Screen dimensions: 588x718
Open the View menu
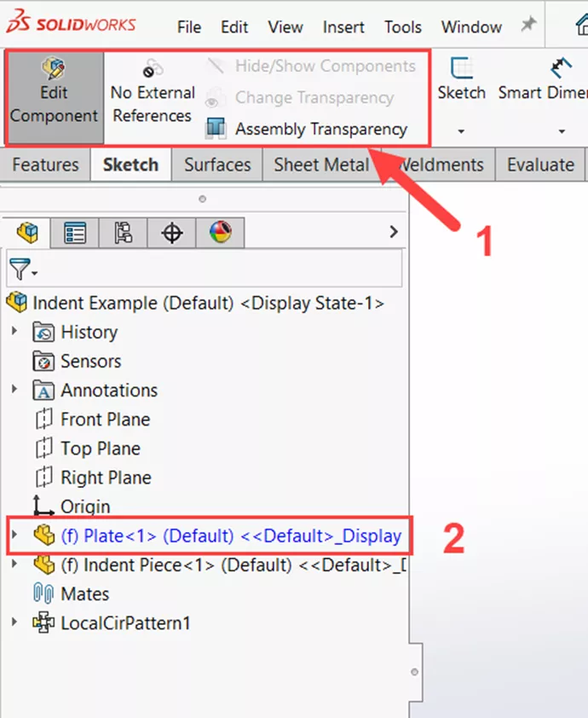click(285, 27)
